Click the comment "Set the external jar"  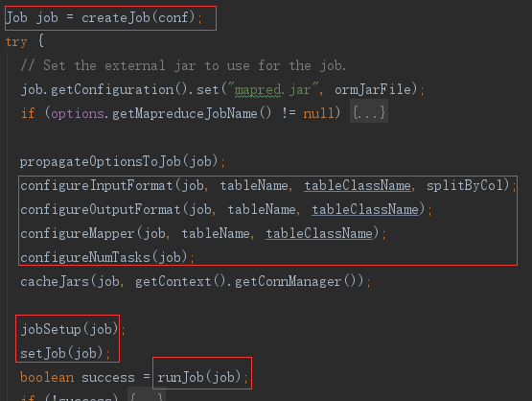tap(183, 65)
